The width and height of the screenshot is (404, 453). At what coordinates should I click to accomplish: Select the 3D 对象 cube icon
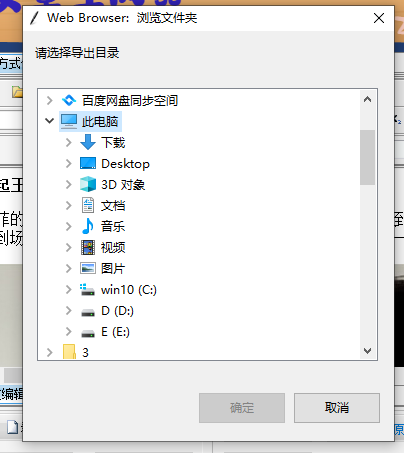(x=88, y=184)
